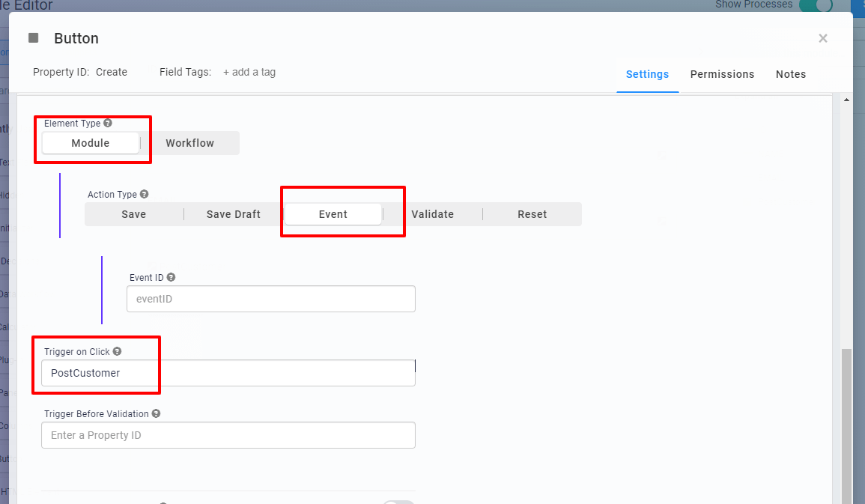Close the Button settings dialog
Image resolution: width=865 pixels, height=504 pixels.
tap(823, 38)
